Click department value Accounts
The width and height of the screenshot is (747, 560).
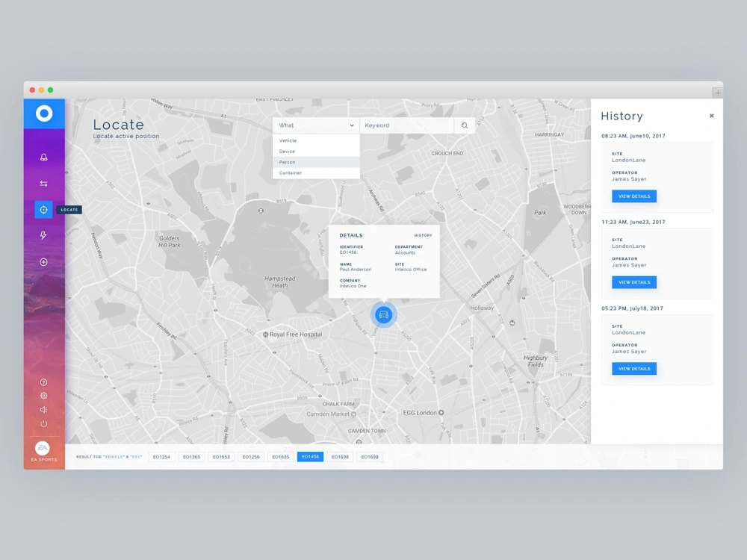405,253
